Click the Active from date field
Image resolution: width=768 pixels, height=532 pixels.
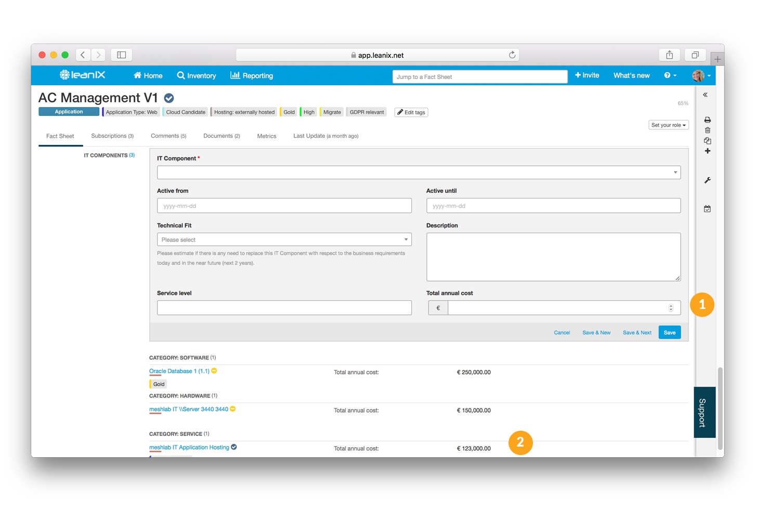(284, 206)
